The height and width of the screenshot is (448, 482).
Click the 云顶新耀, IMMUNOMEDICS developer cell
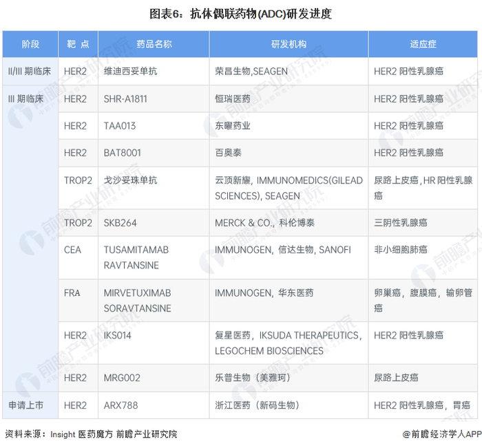click(289, 188)
